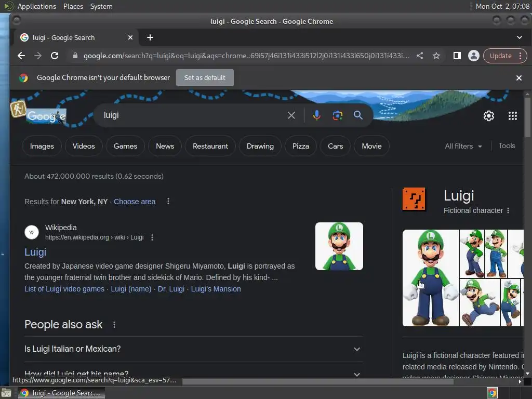
Task: Click the Wikipedia favicon
Action: tap(32, 232)
